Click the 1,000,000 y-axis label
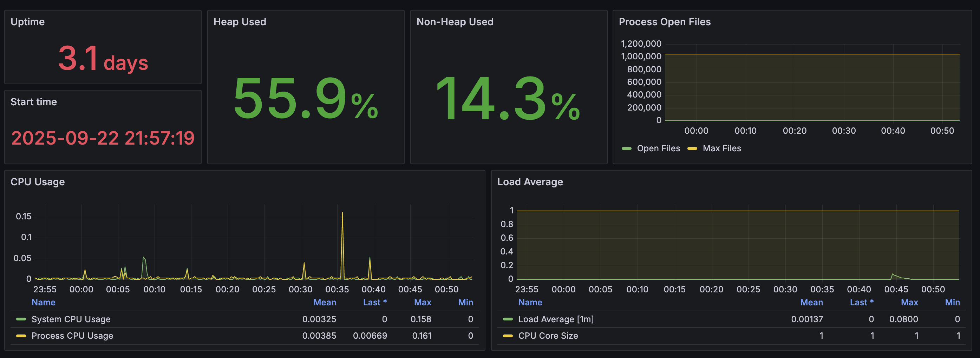Viewport: 980px width, 358px height. pyautogui.click(x=641, y=57)
